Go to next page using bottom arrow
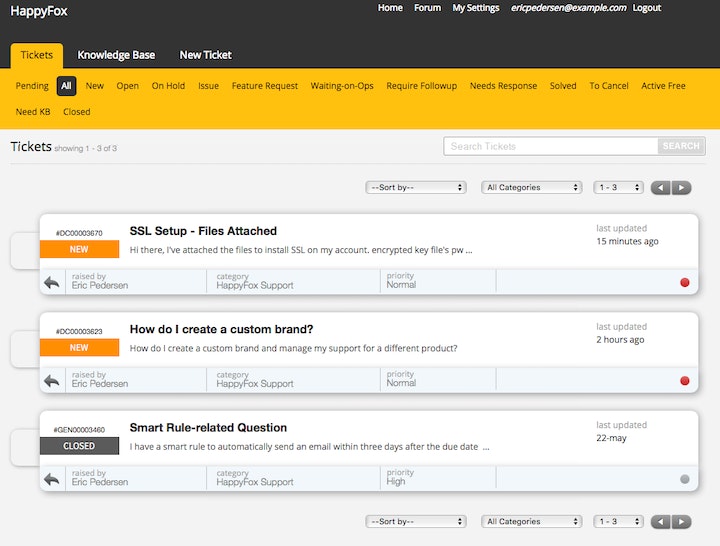 [x=681, y=522]
